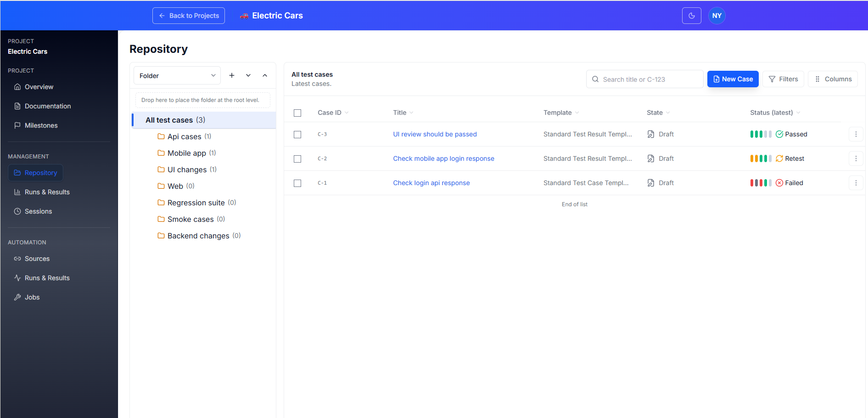Click the New Case button
868x418 pixels.
pyautogui.click(x=733, y=79)
